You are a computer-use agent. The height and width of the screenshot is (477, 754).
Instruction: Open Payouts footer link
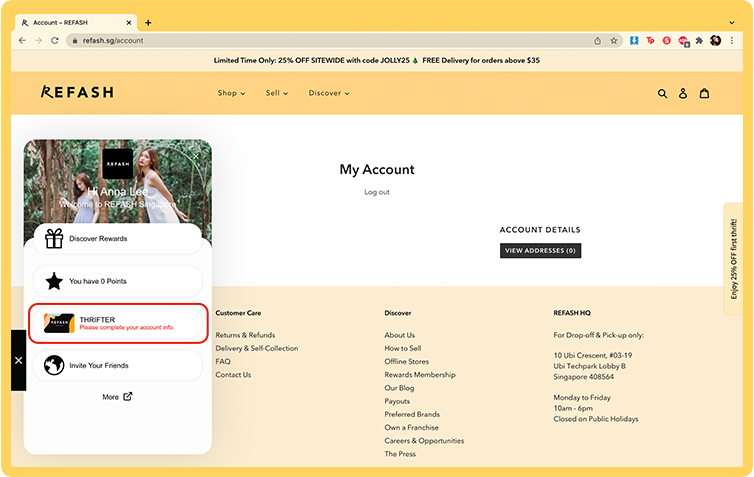tap(397, 401)
